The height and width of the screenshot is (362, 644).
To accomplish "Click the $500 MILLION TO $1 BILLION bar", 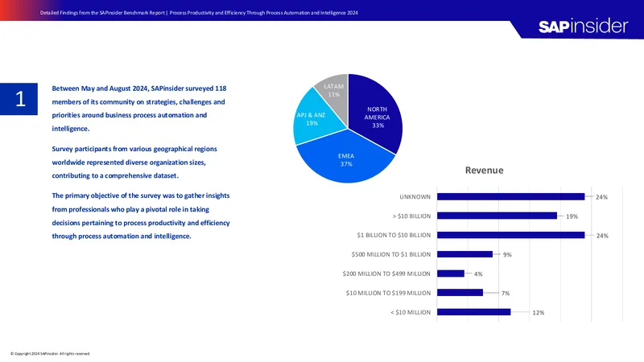I will 464,254.
